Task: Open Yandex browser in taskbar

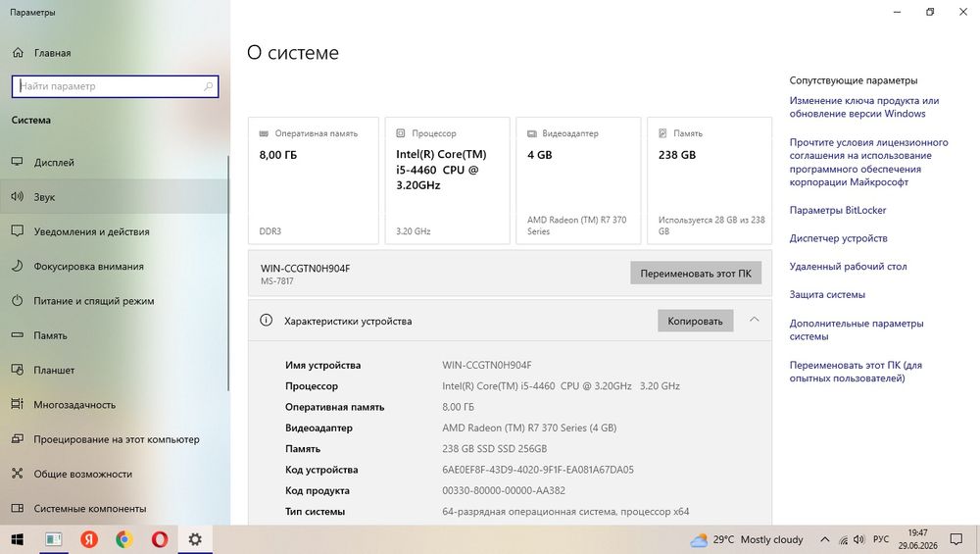Action: 89,539
